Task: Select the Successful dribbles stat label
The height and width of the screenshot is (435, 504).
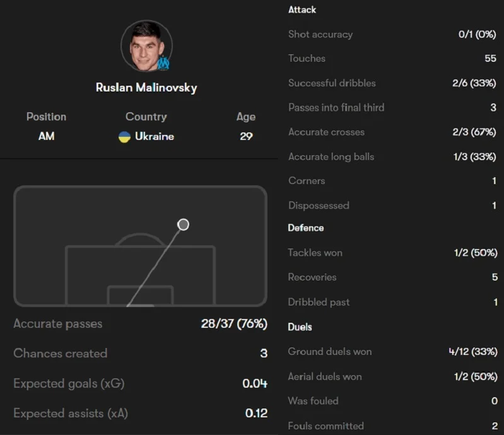Action: click(x=332, y=83)
